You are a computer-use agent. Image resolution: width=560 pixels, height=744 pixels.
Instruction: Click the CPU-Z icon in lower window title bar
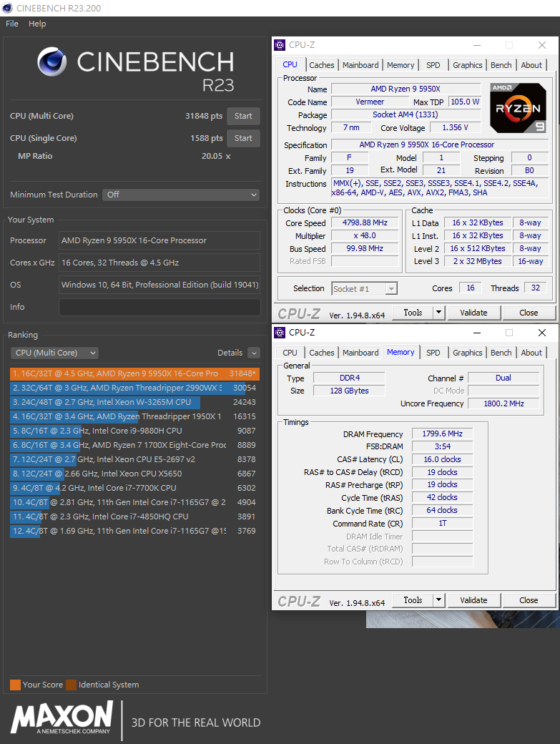[280, 333]
